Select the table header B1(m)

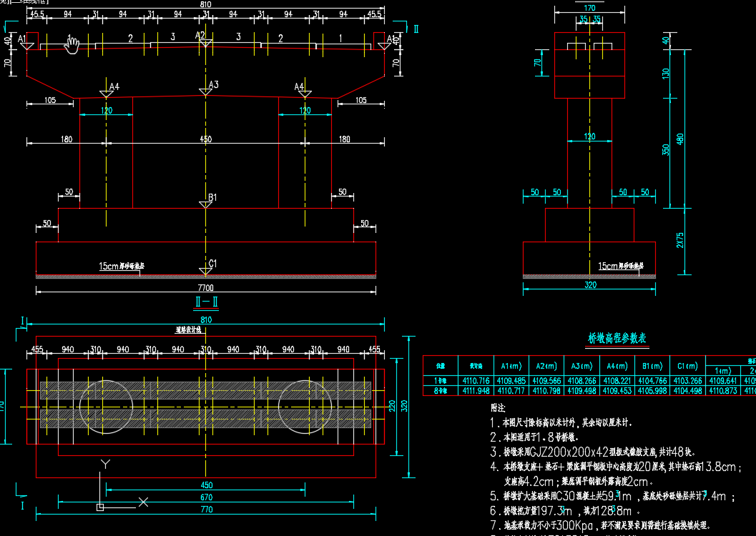coord(652,366)
